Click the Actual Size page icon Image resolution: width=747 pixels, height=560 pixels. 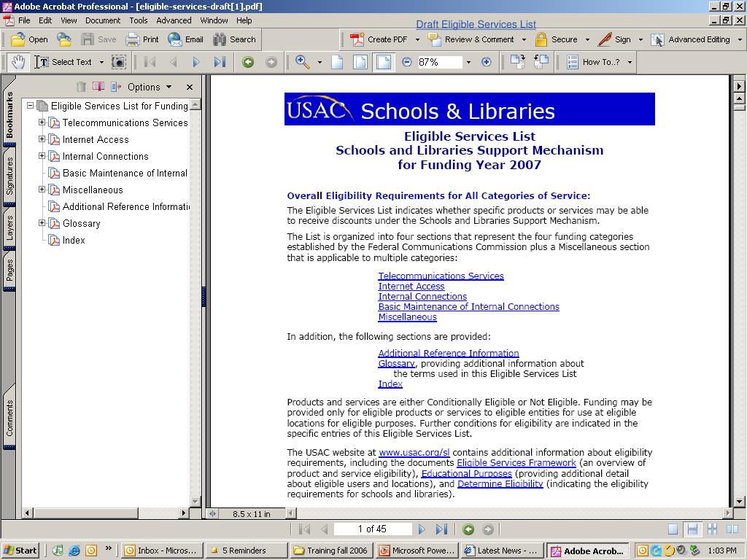tap(337, 63)
